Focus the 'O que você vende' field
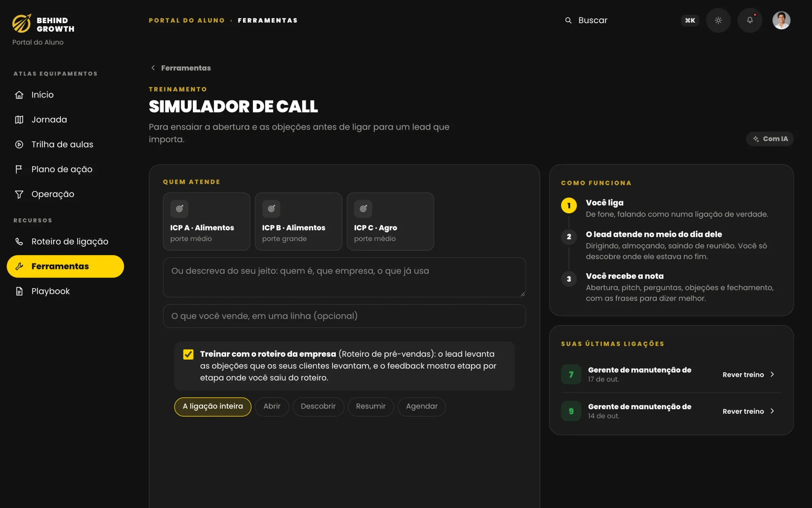812x508 pixels. pos(344,316)
